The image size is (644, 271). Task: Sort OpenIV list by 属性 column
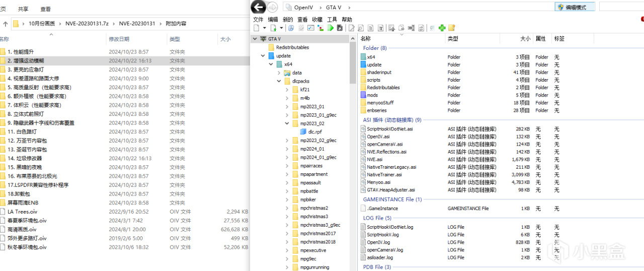point(541,38)
